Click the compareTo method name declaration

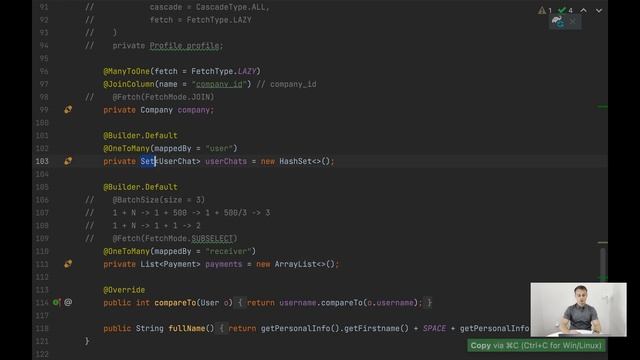(175, 303)
